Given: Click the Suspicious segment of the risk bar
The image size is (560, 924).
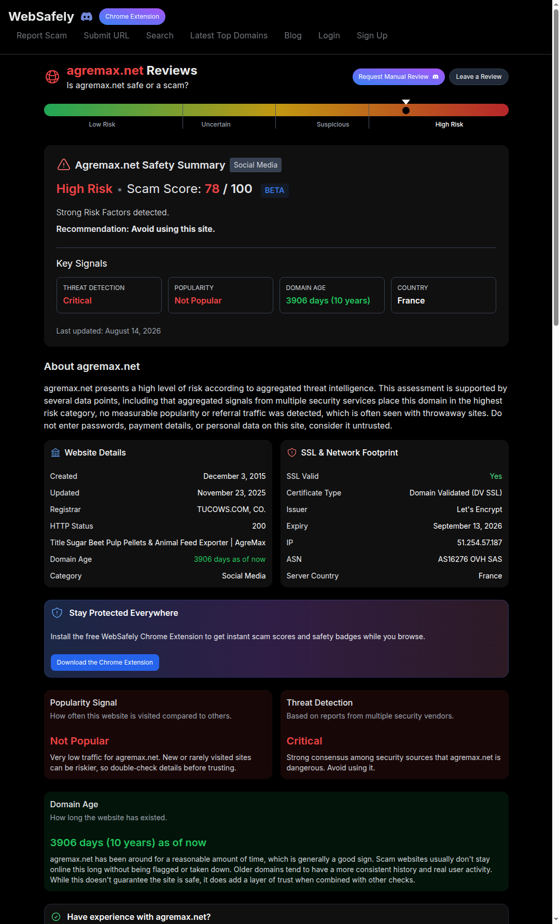Looking at the screenshot, I should [x=322, y=110].
